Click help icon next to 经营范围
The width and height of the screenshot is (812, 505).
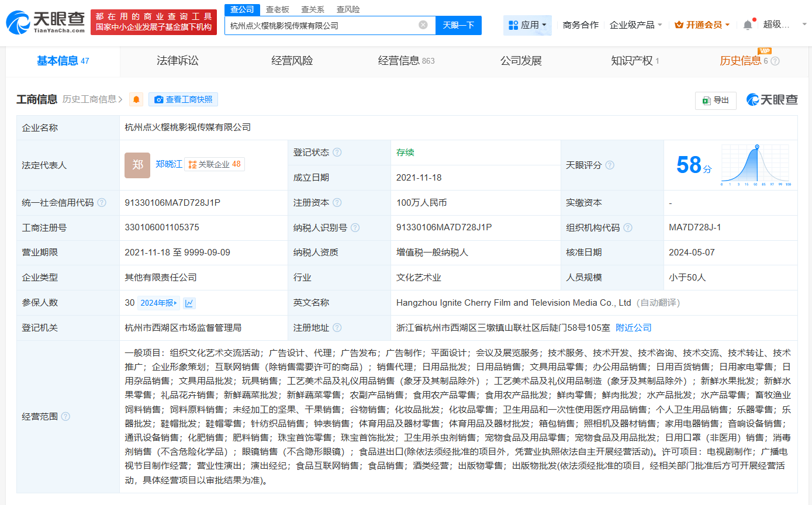(65, 416)
